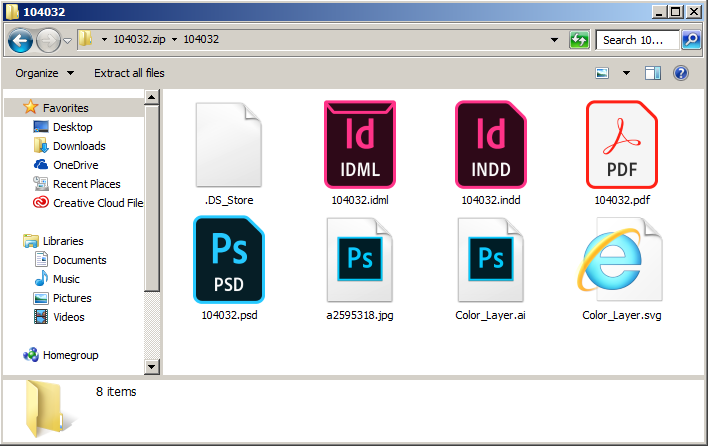Select the 104032.indd InDesign document icon
The height and width of the screenshot is (446, 708).
[491, 144]
